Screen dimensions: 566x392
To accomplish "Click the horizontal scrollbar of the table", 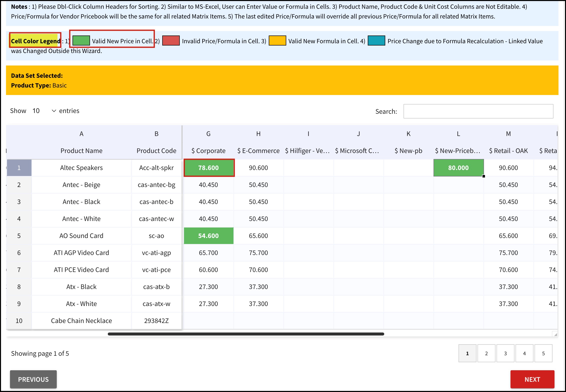I will 246,334.
